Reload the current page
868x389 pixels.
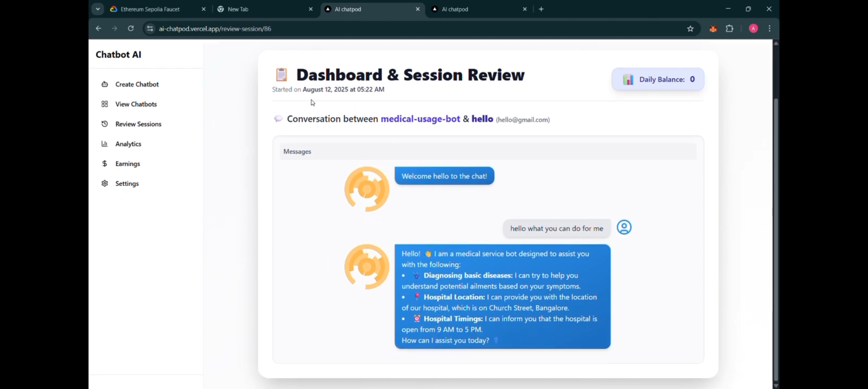[x=131, y=28]
